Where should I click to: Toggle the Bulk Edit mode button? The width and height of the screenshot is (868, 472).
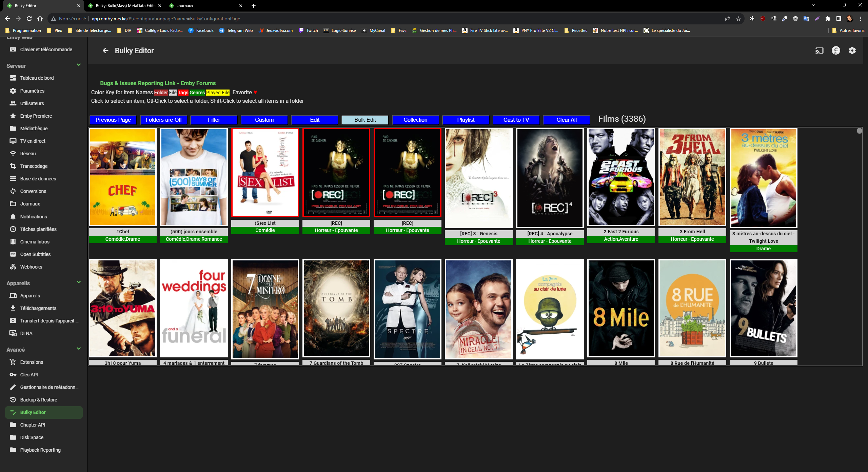365,120
